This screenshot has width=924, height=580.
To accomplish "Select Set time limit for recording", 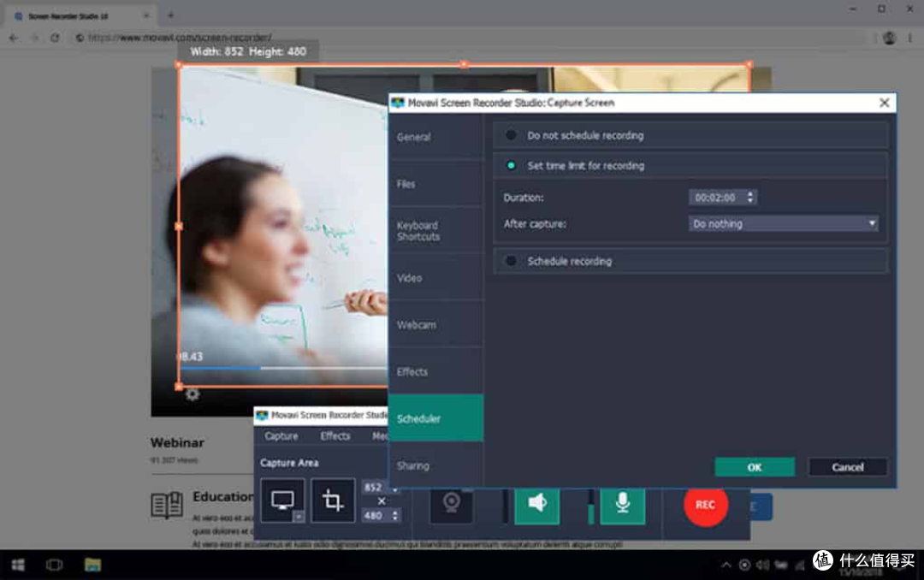I will [x=690, y=166].
